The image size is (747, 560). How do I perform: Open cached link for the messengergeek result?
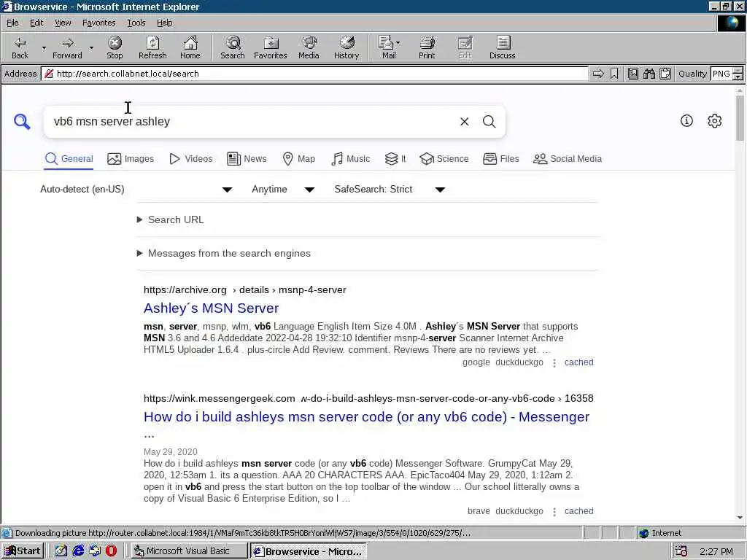pyautogui.click(x=578, y=511)
